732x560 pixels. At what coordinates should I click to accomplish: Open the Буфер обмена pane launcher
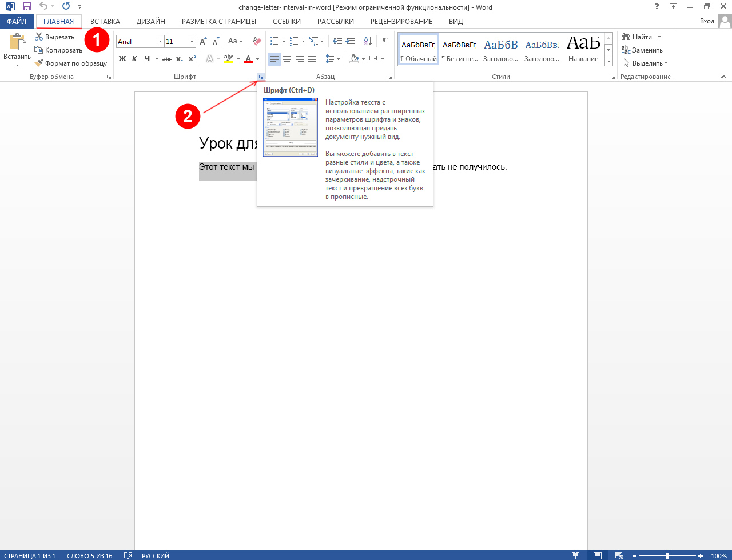[109, 77]
